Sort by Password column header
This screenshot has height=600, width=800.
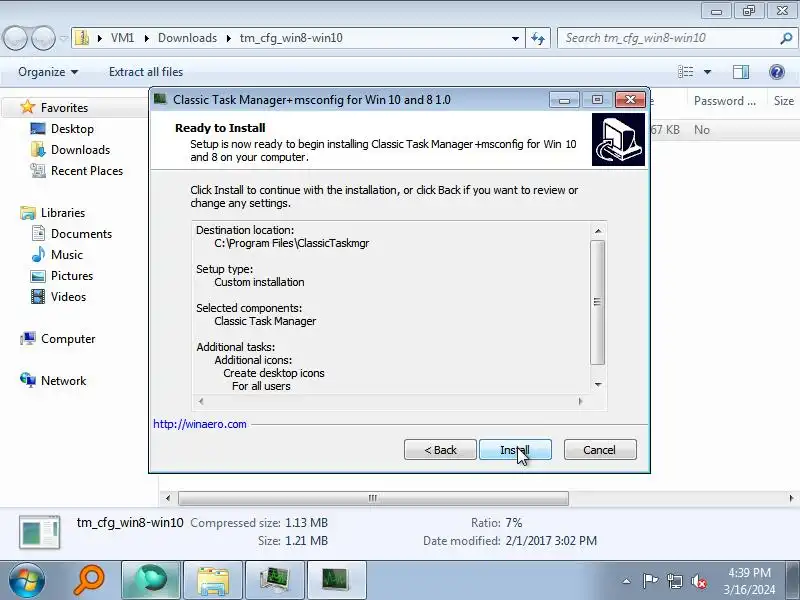(x=724, y=101)
